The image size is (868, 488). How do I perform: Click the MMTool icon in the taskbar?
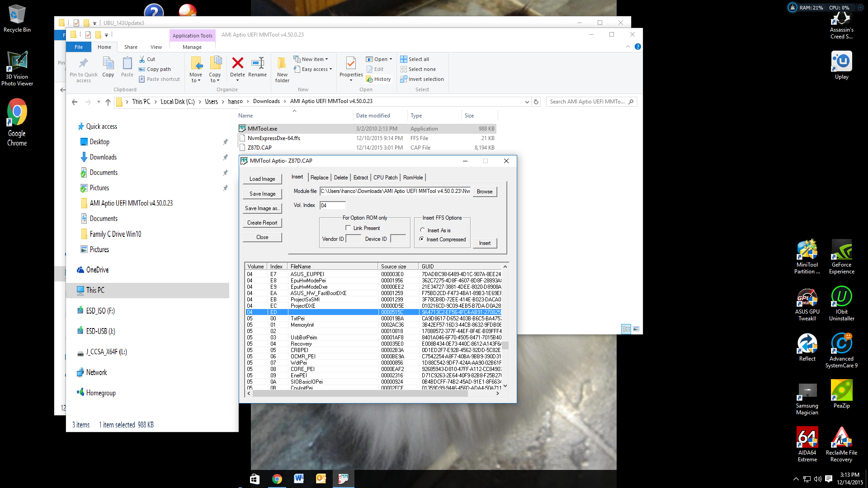click(x=344, y=479)
